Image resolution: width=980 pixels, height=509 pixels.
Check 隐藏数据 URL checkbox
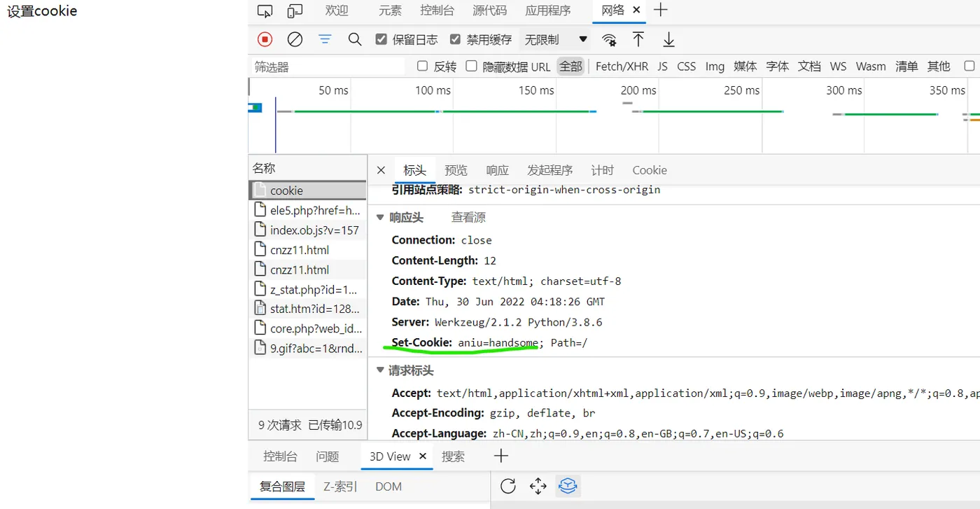click(471, 66)
